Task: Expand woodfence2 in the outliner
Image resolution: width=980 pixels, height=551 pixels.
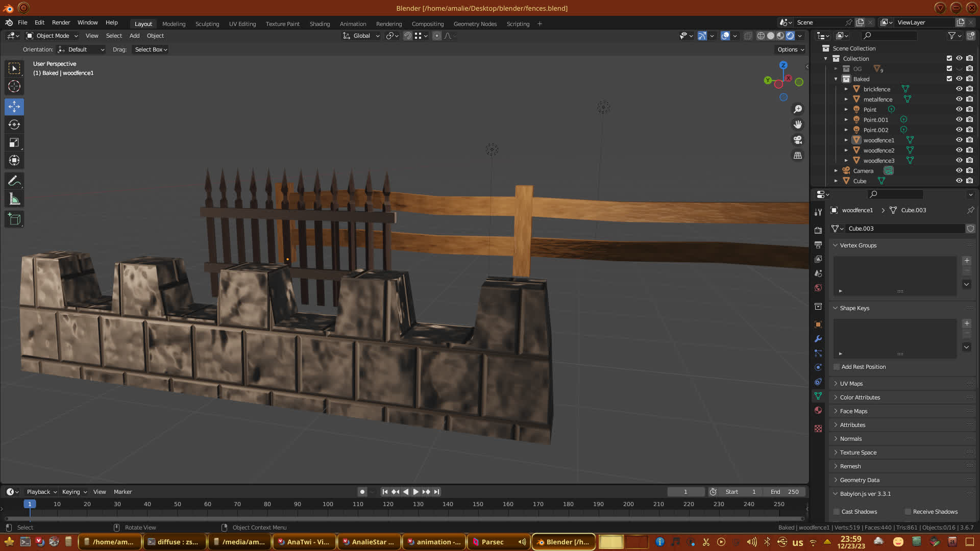Action: coord(846,151)
